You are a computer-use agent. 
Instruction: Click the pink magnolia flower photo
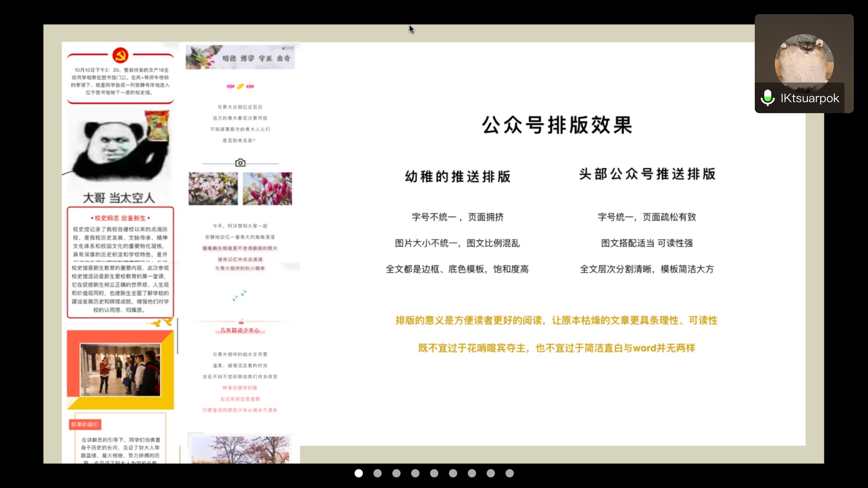coord(267,189)
